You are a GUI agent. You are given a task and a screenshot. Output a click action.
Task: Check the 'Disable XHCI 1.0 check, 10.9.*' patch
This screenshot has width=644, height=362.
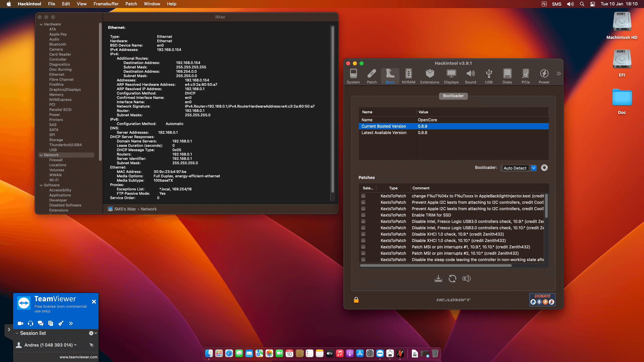(364, 234)
